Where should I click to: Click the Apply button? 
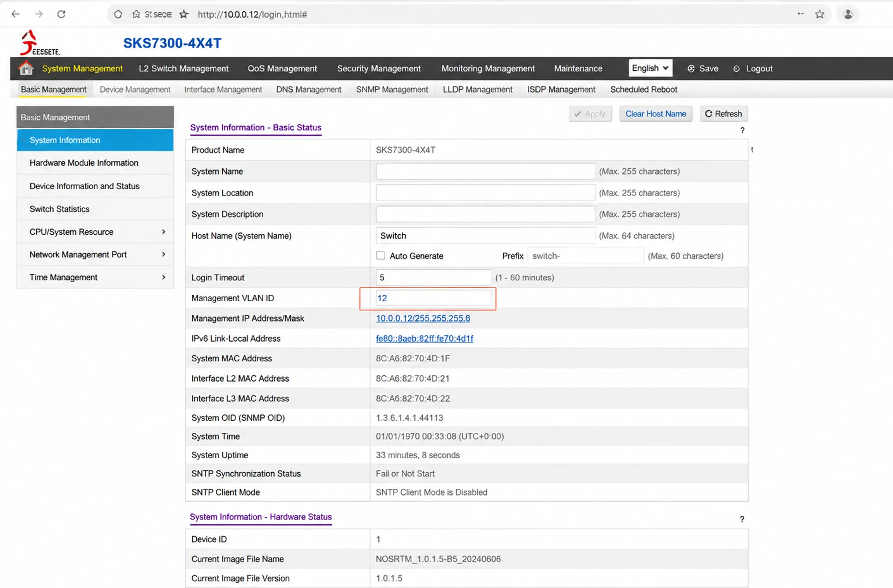coord(590,114)
